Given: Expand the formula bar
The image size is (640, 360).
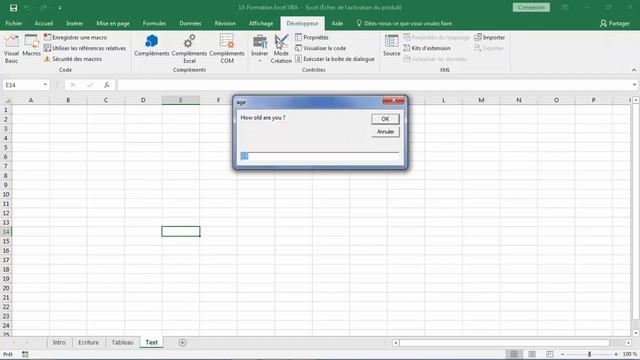Looking at the screenshot, I should pyautogui.click(x=634, y=85).
